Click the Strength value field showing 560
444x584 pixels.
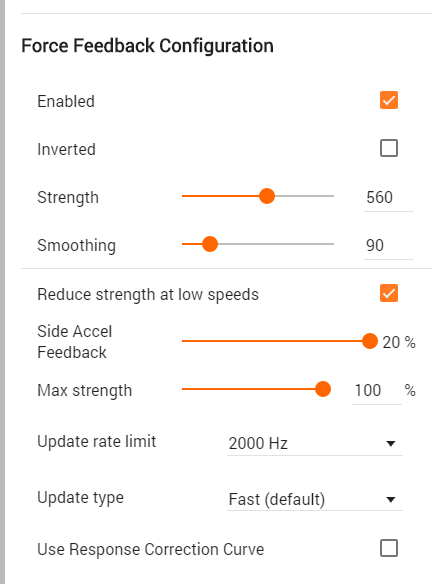(x=388, y=197)
